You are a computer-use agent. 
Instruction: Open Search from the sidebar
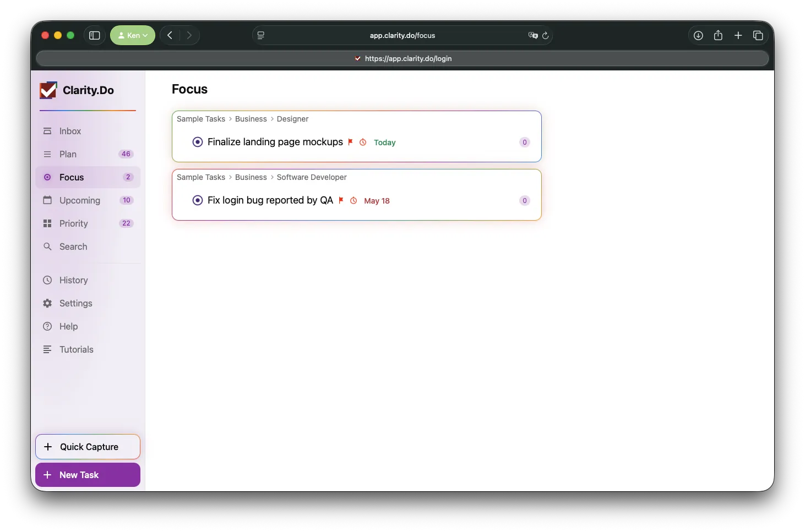(88, 246)
